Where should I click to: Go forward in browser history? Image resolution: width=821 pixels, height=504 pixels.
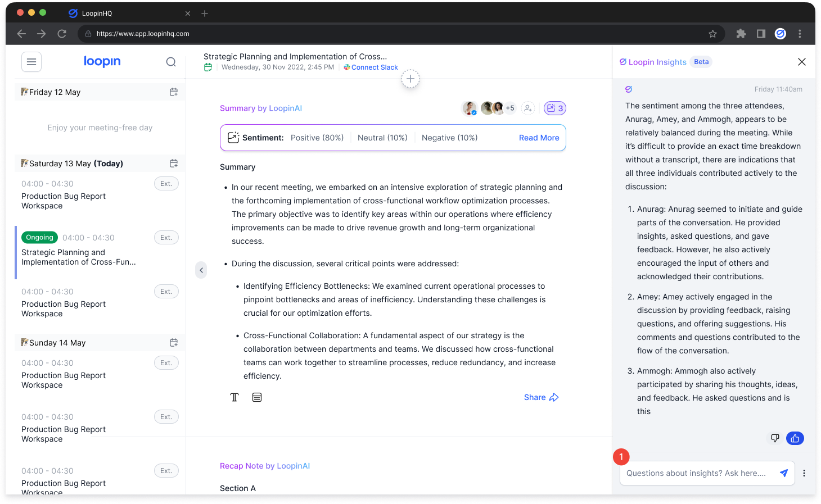click(x=42, y=34)
